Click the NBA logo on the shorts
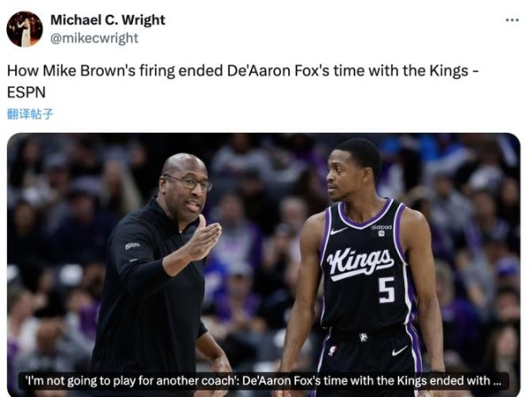 coord(332,351)
